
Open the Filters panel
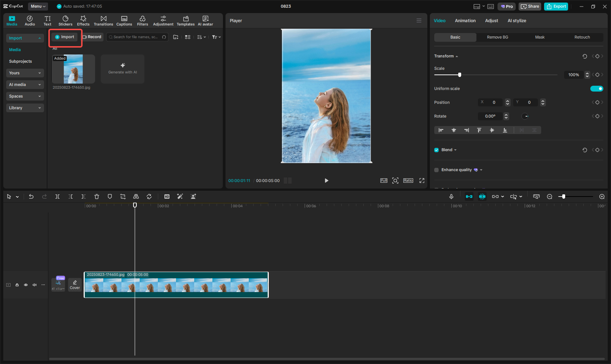(142, 21)
